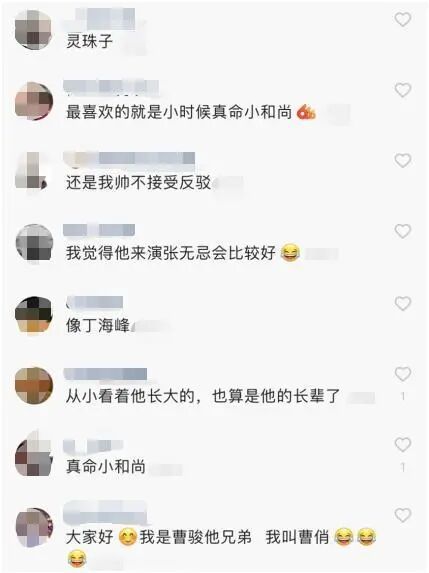Tap the comment "我觉得他来演张无忌会比较好"

click(x=171, y=253)
